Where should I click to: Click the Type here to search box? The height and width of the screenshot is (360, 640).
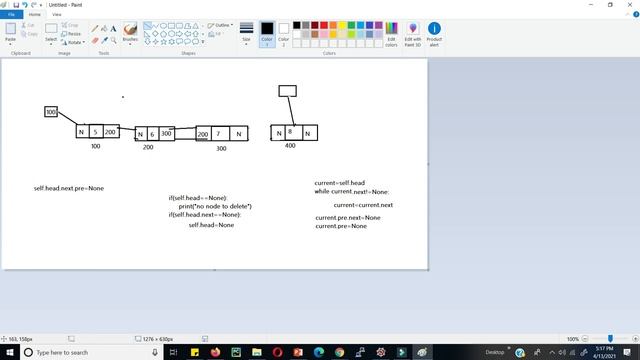tap(91, 352)
